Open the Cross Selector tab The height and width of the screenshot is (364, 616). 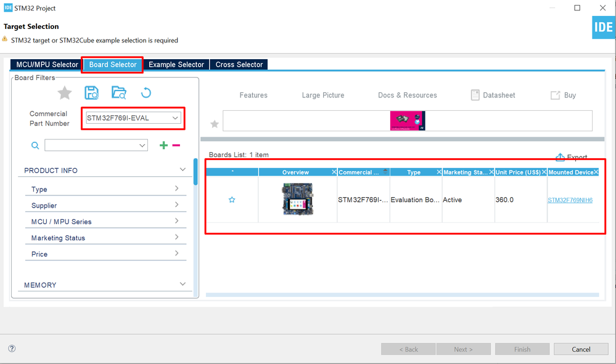[239, 64]
